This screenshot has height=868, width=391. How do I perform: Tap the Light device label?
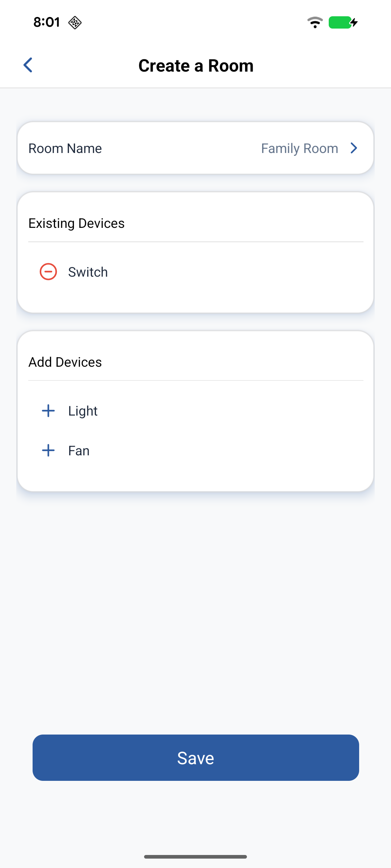point(83,411)
